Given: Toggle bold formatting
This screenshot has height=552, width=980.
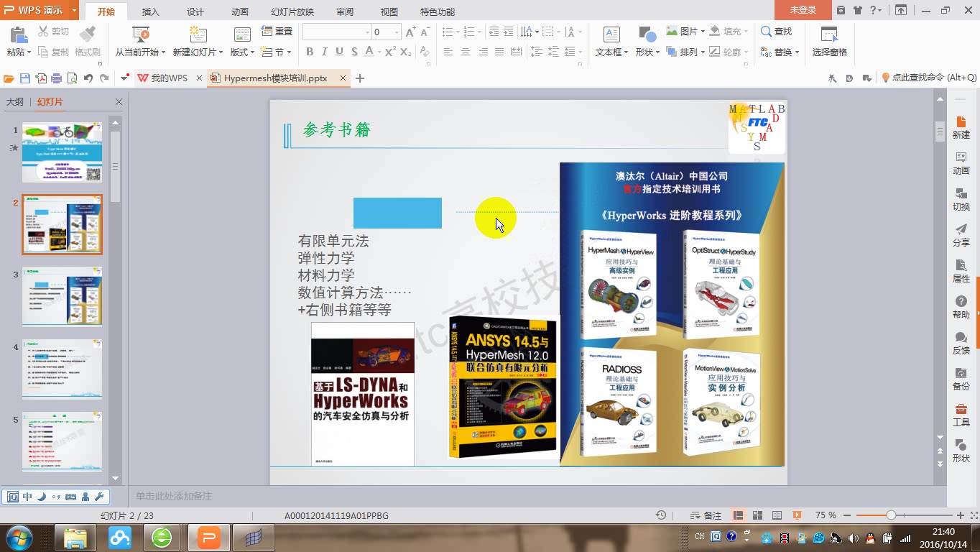Looking at the screenshot, I should click(310, 52).
